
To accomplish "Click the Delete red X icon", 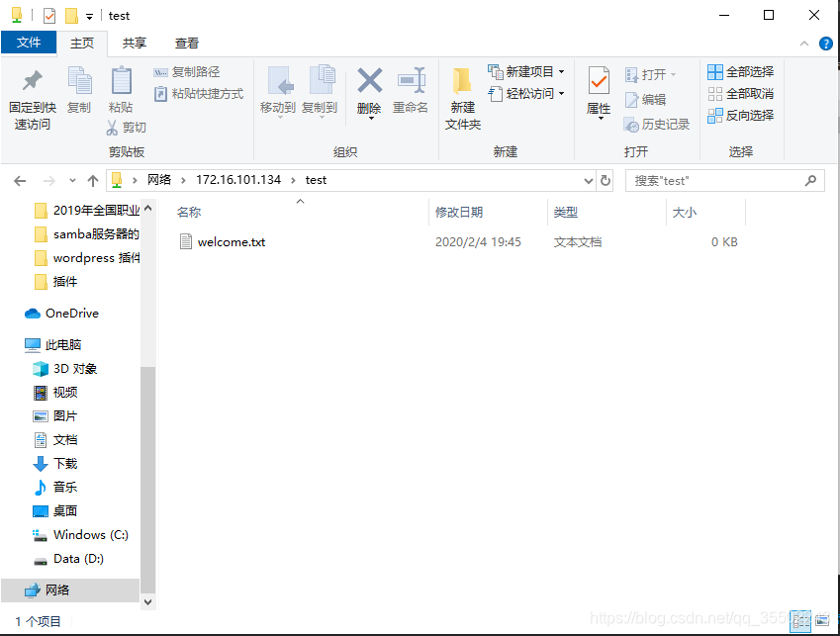I will tap(370, 80).
